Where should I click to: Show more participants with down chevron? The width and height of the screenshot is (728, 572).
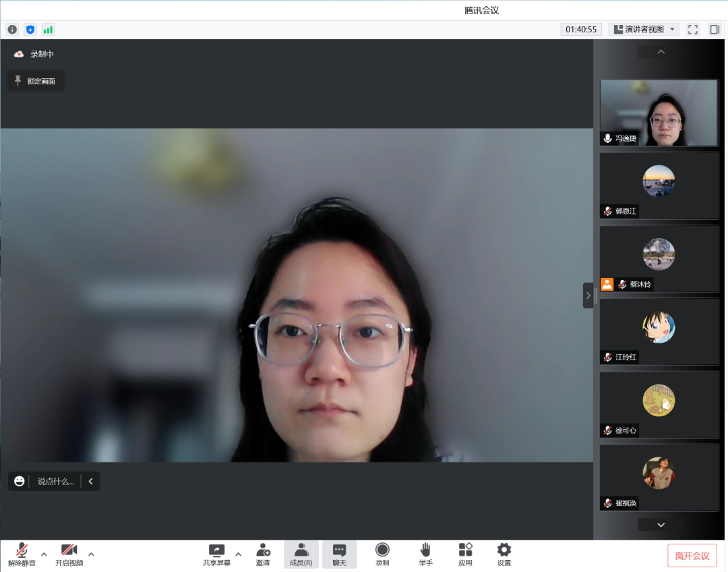click(x=661, y=525)
